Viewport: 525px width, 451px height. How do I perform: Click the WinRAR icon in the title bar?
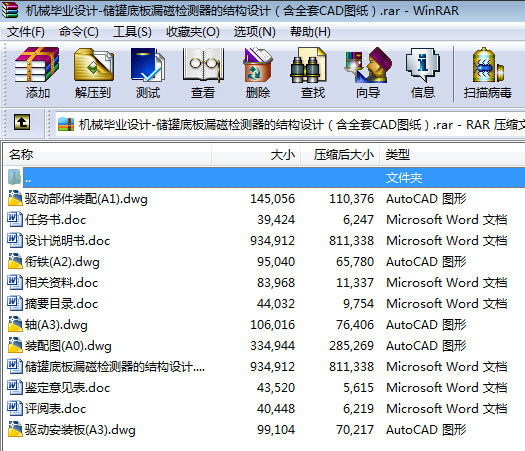9,10
